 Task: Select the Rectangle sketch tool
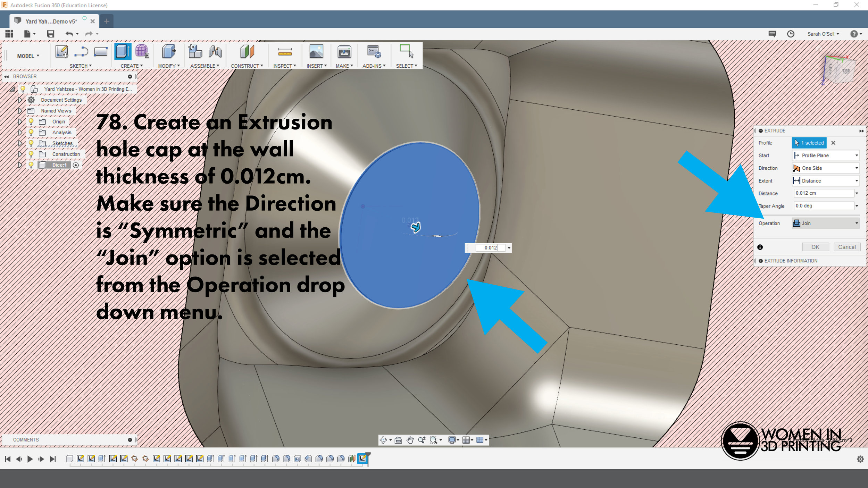pyautogui.click(x=101, y=52)
